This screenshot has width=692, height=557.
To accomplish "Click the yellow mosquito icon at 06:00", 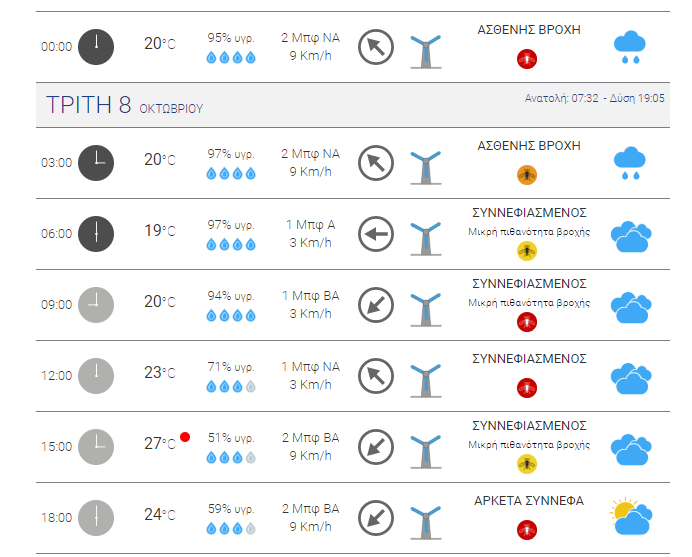I will tap(527, 251).
